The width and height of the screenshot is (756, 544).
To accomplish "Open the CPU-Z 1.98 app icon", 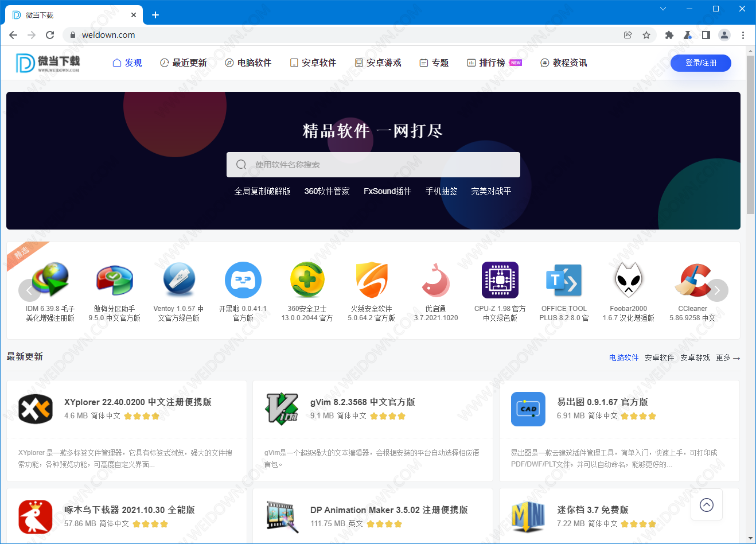I will point(500,280).
